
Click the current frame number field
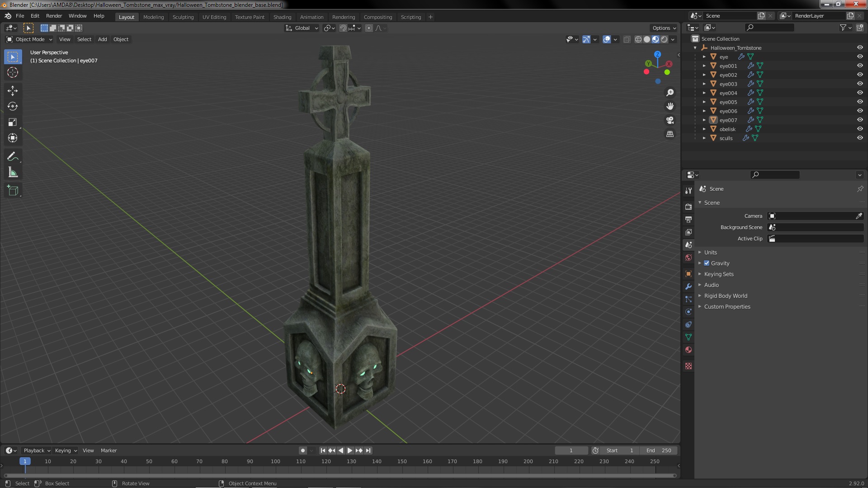[x=571, y=450]
